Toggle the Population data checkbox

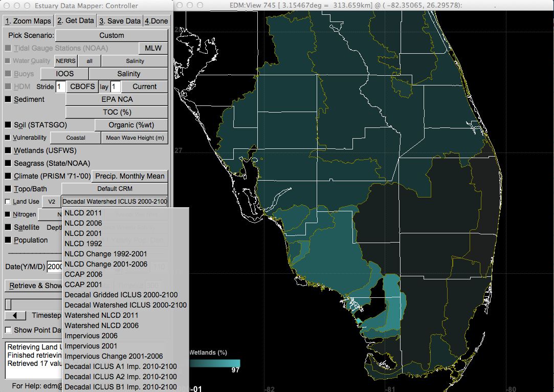pos(8,240)
